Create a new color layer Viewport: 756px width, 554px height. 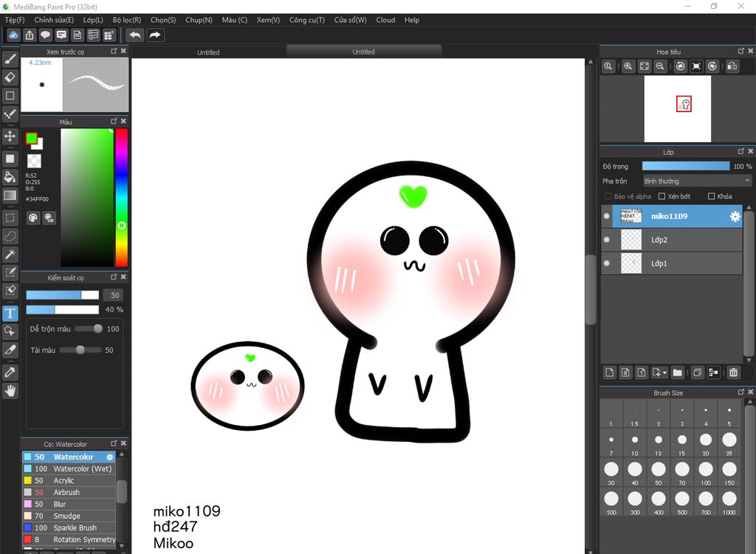(x=609, y=373)
